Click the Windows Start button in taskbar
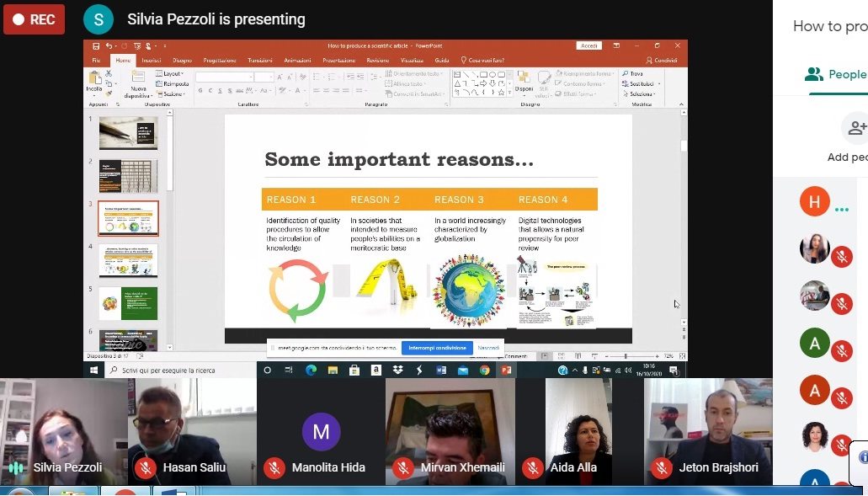Image resolution: width=868 pixels, height=496 pixels. click(93, 370)
